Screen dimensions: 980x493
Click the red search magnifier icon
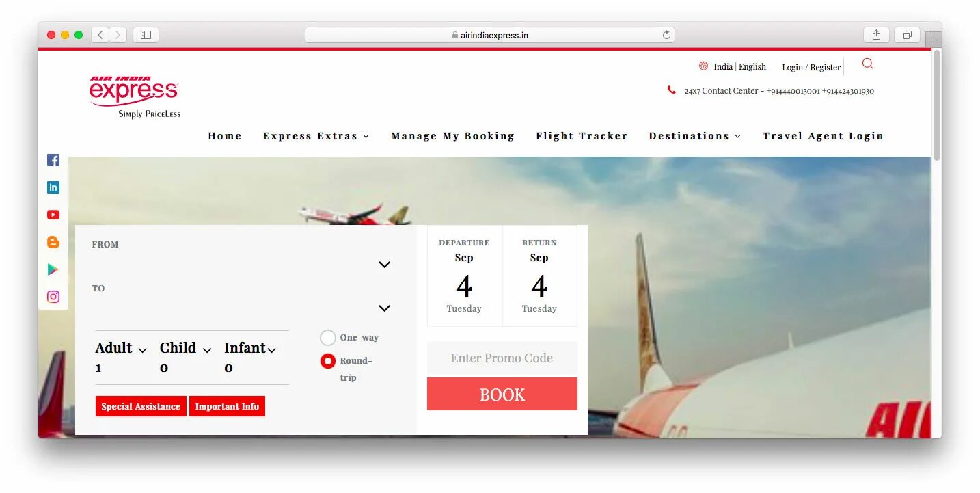pyautogui.click(x=868, y=64)
